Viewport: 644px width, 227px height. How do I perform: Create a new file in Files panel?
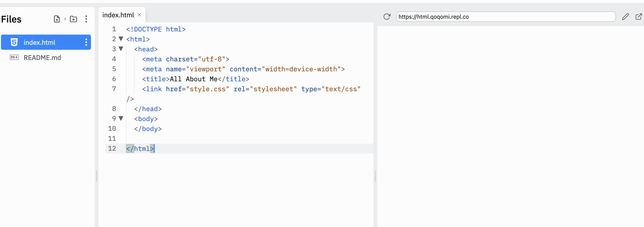tap(57, 19)
